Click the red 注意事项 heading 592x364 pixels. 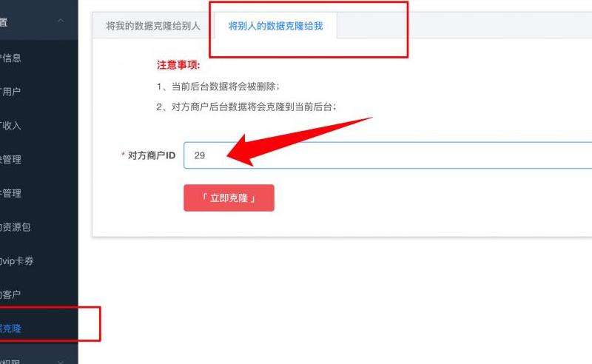coord(178,65)
